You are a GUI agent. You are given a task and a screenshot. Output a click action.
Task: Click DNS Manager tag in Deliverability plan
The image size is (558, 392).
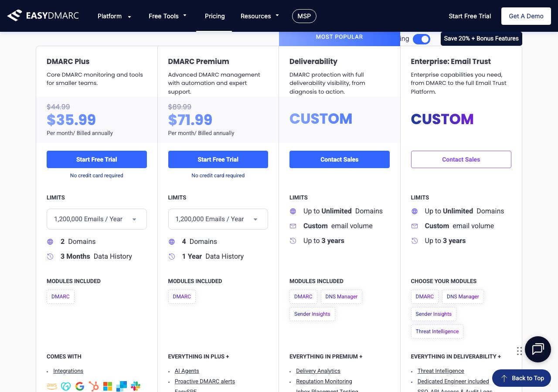point(341,297)
